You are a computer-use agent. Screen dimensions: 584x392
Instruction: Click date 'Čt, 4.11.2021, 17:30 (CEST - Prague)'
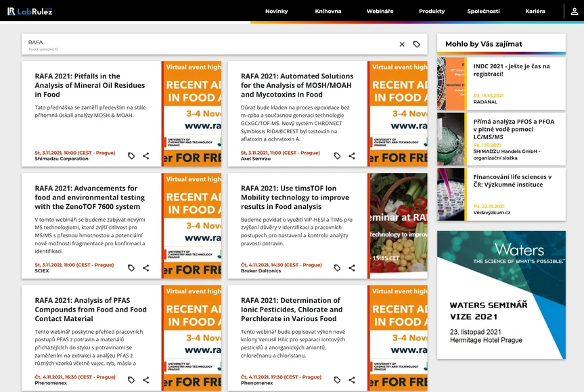(x=282, y=376)
